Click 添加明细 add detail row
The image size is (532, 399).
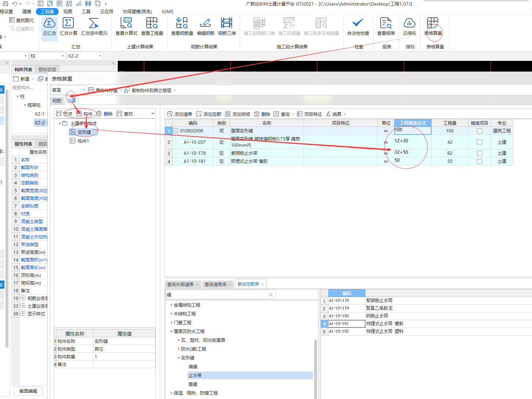(x=238, y=114)
